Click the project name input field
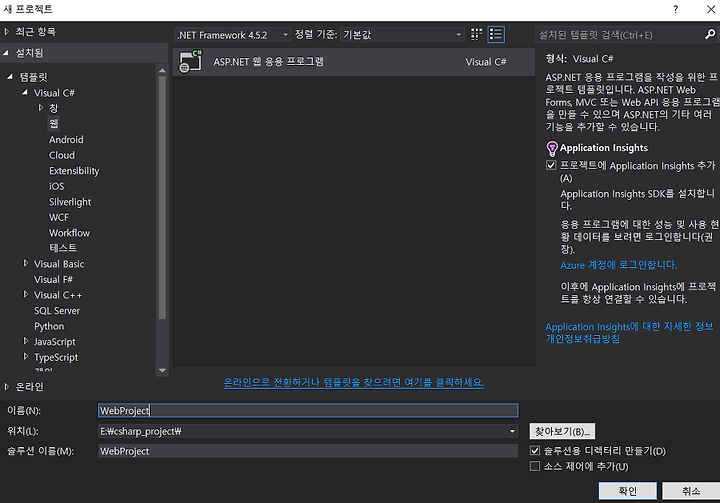This screenshot has width=720, height=503. [308, 410]
